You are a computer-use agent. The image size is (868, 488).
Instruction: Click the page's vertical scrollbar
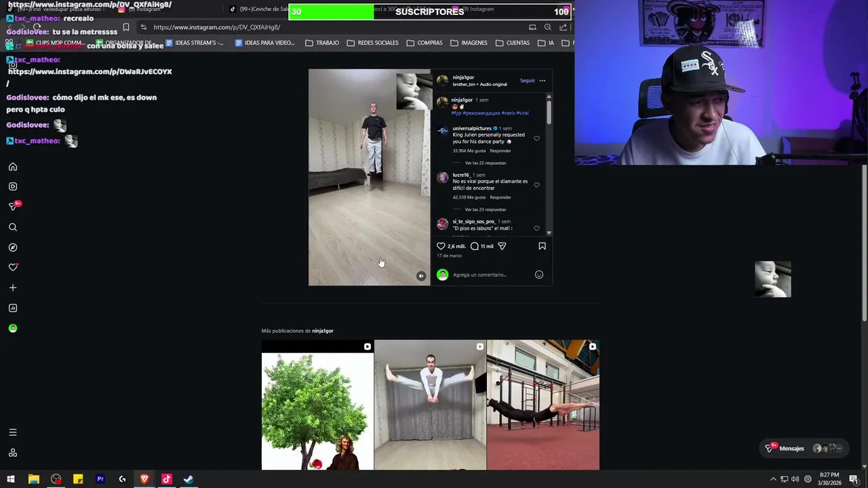[865, 244]
